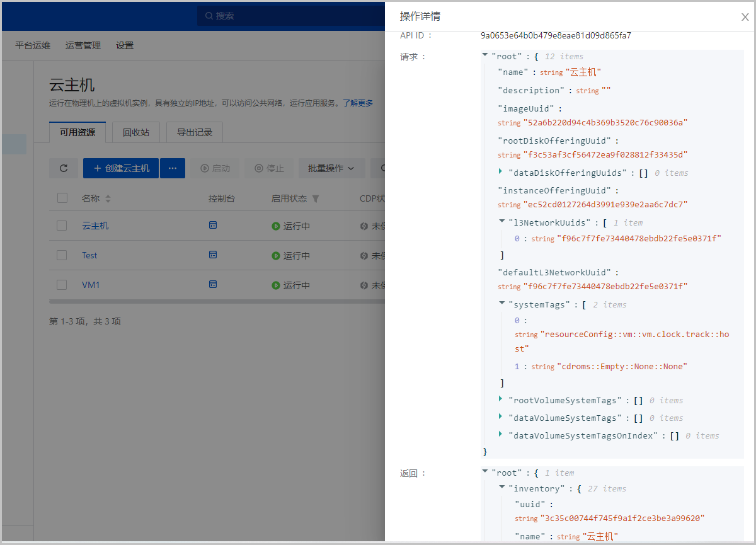Collapse the systemTags array
The height and width of the screenshot is (545, 756).
coord(501,304)
